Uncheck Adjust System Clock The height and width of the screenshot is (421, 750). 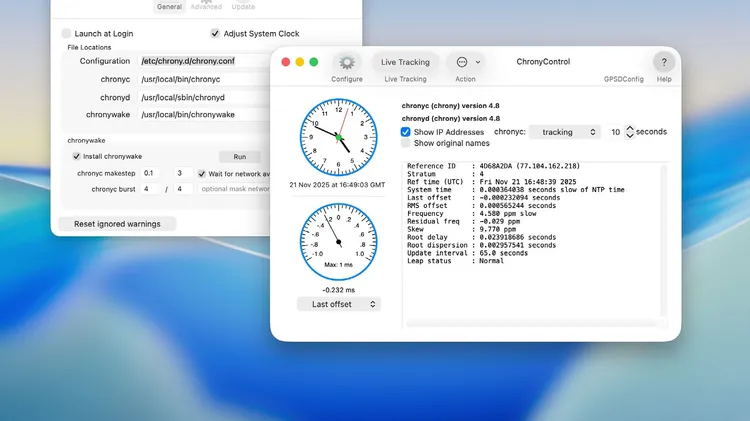(215, 33)
